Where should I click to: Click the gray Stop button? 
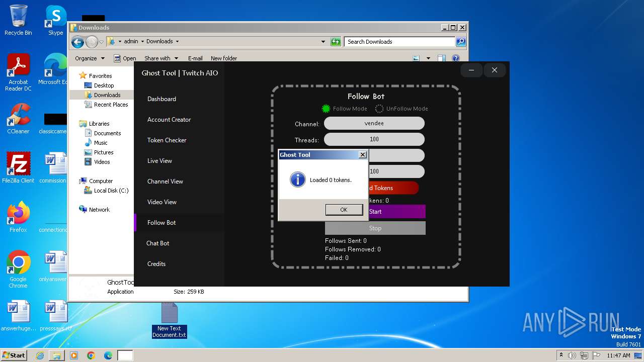click(x=375, y=228)
